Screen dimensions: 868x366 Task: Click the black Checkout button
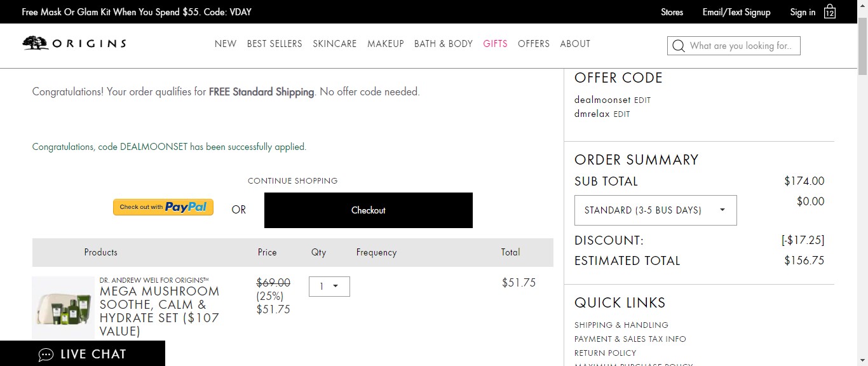pos(369,210)
